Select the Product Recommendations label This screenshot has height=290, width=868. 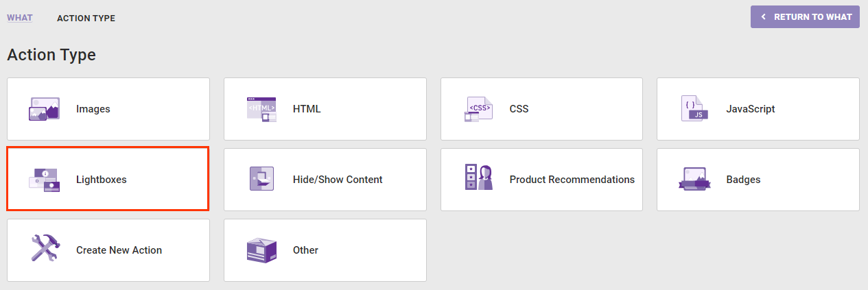tap(572, 180)
